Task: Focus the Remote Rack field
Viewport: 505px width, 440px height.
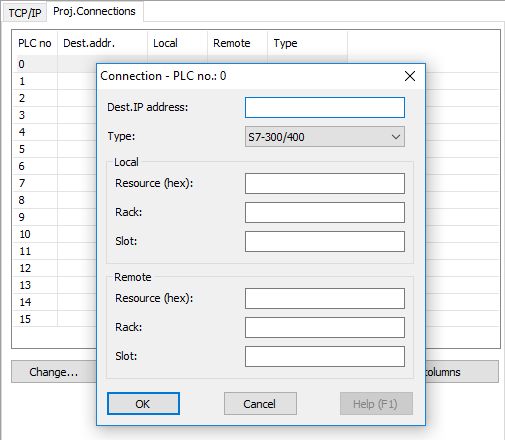Action: tap(325, 327)
